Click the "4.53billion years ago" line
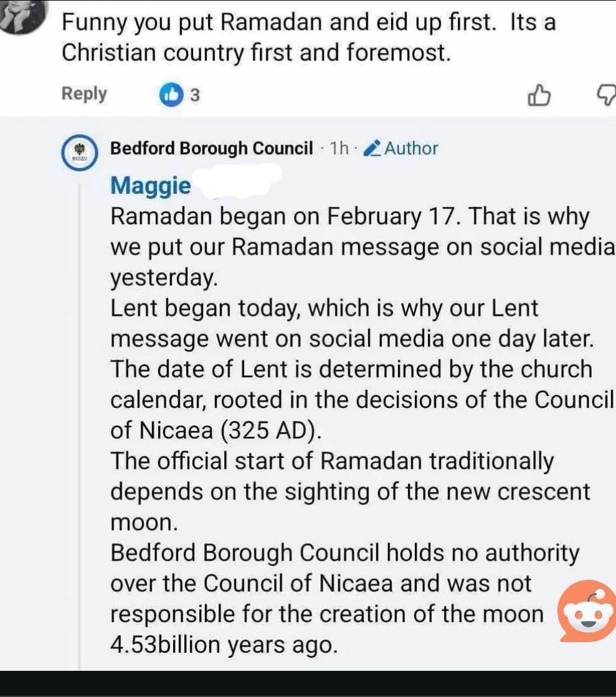The image size is (616, 697). coord(224,645)
